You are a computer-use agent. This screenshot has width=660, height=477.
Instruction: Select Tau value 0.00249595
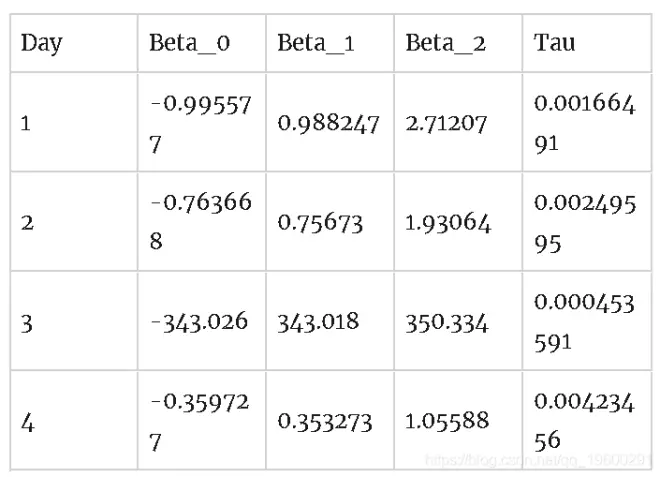point(584,223)
